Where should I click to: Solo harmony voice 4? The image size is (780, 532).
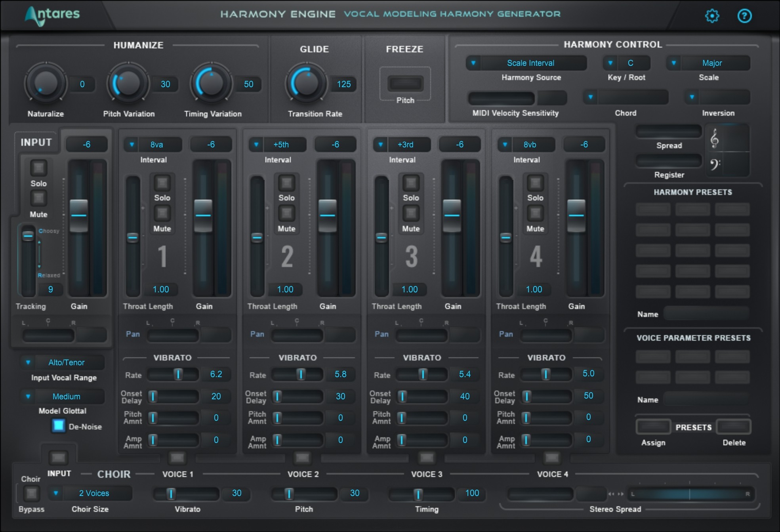(x=535, y=183)
